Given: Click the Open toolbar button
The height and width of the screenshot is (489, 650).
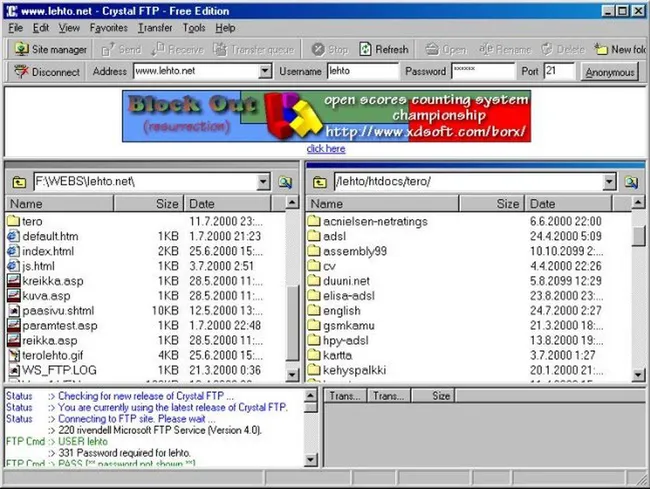Looking at the screenshot, I should tap(446, 49).
